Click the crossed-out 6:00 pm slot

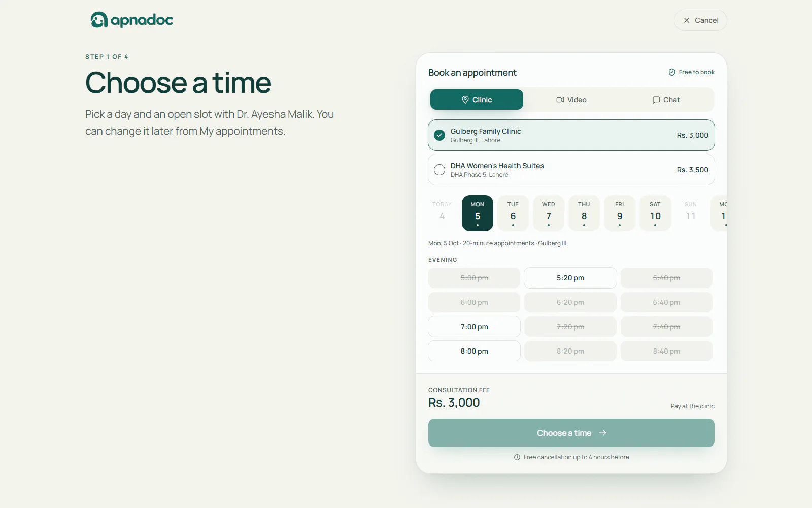475,302
